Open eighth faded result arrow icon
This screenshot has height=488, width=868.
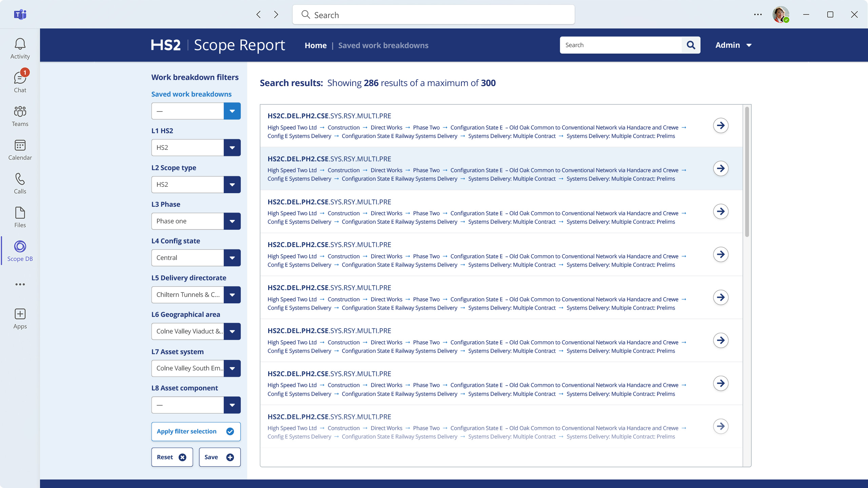(x=721, y=426)
